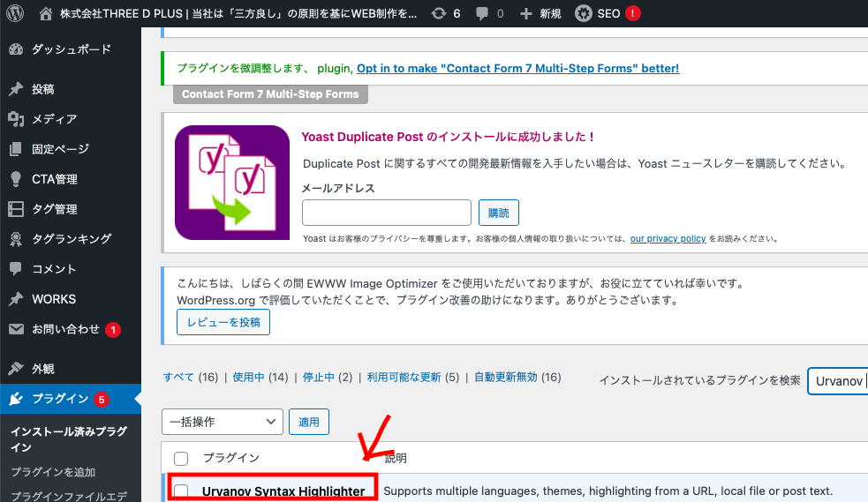Open the Opt in Contact Form 7 link
Image resolution: width=868 pixels, height=502 pixels.
(x=517, y=69)
